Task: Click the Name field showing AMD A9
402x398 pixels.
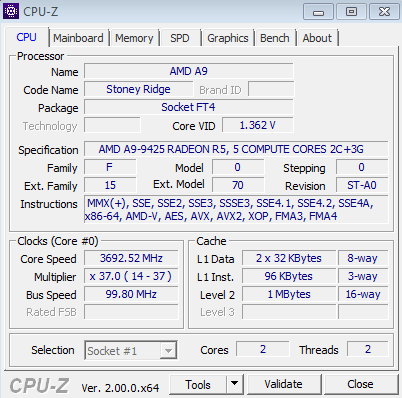Action: point(189,71)
